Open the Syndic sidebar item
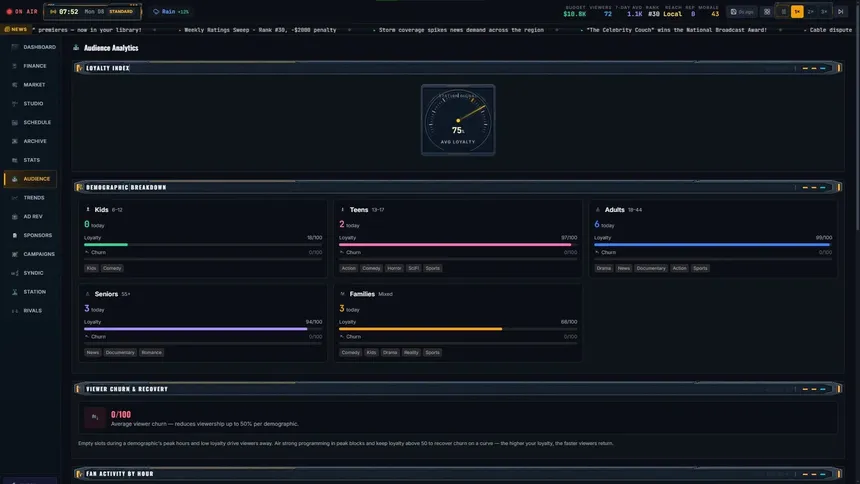 pyautogui.click(x=33, y=273)
